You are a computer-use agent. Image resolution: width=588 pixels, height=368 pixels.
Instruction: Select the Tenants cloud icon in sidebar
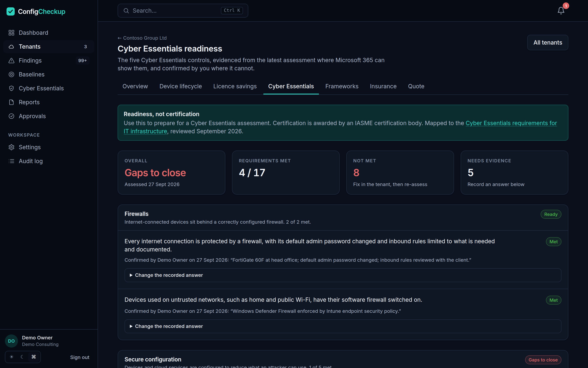pyautogui.click(x=11, y=46)
